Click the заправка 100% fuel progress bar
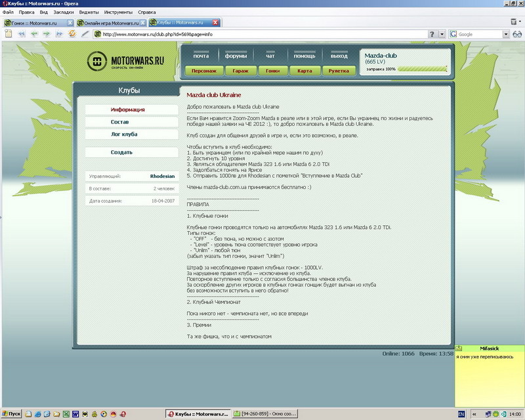This screenshot has width=525, height=420. click(x=422, y=69)
